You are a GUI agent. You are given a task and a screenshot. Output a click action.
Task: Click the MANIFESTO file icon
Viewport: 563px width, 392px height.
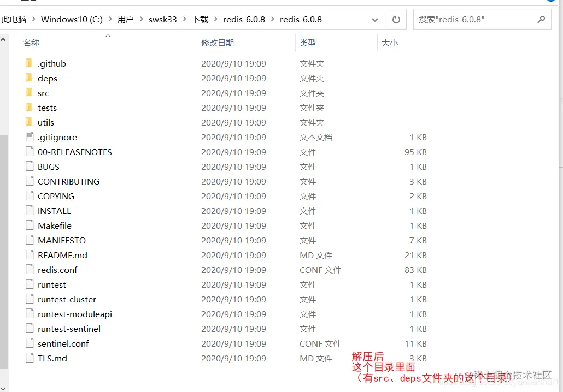point(30,240)
